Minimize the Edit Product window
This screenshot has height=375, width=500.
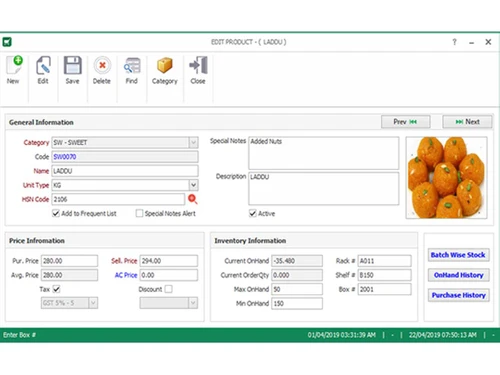tap(471, 43)
